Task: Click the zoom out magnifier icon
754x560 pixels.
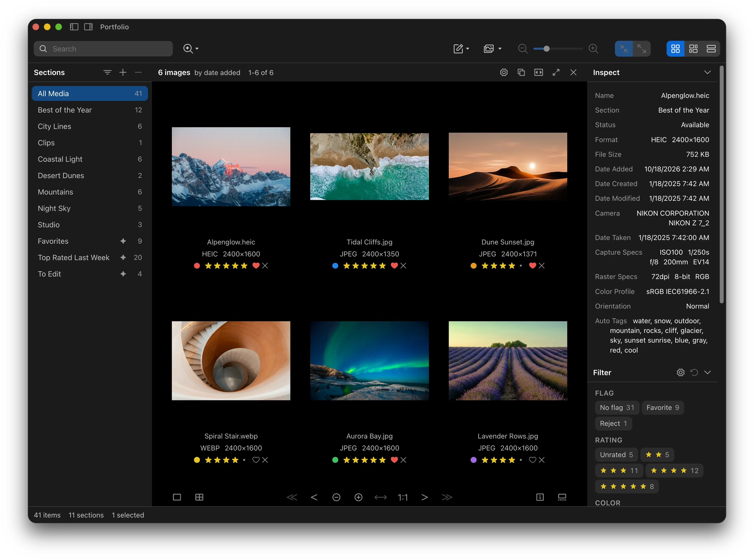Action: 523,49
